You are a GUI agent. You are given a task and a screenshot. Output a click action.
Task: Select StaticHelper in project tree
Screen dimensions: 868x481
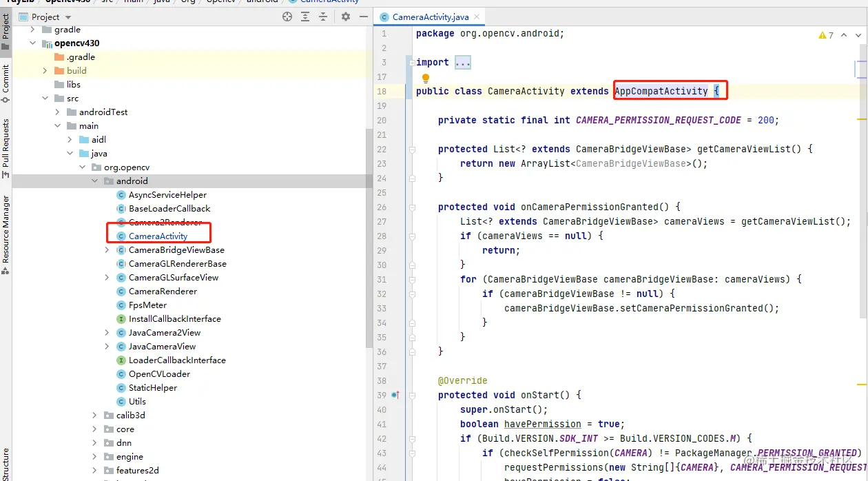153,388
